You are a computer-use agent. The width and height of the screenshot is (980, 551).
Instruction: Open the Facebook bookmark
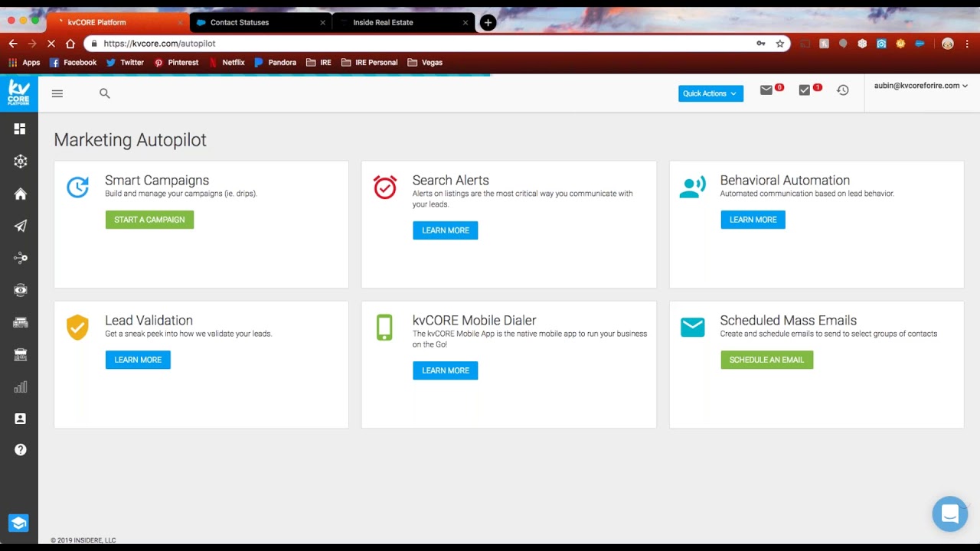point(73,63)
